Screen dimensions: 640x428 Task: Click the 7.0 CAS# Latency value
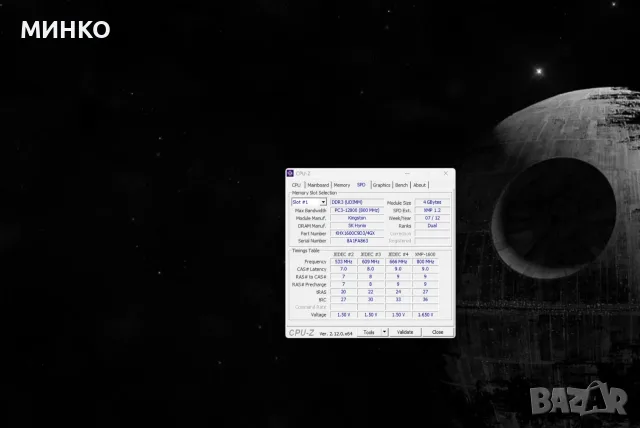point(343,269)
